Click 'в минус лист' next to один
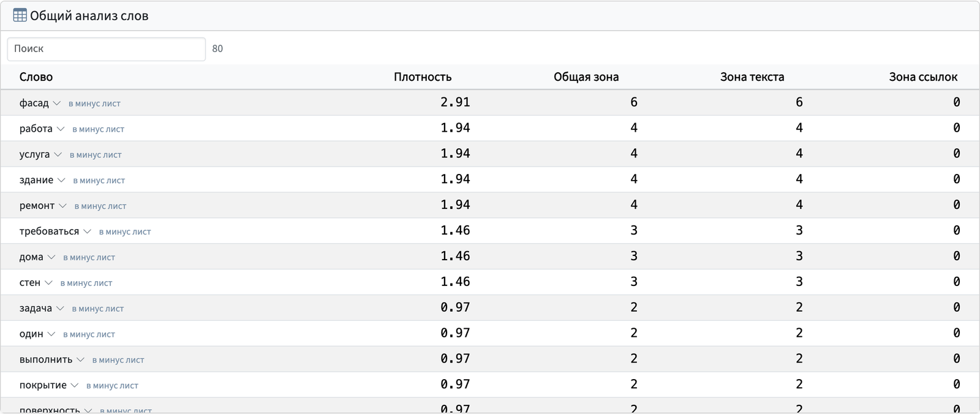 89,335
